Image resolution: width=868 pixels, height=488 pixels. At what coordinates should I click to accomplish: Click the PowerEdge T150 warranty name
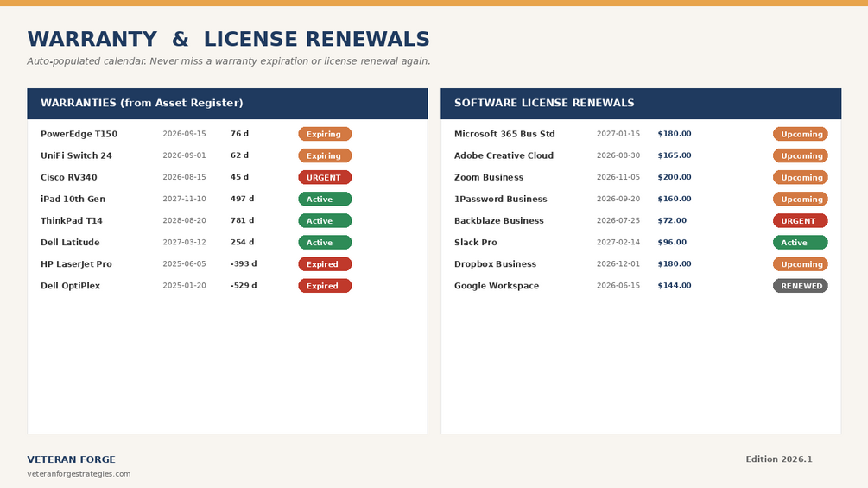pos(79,134)
